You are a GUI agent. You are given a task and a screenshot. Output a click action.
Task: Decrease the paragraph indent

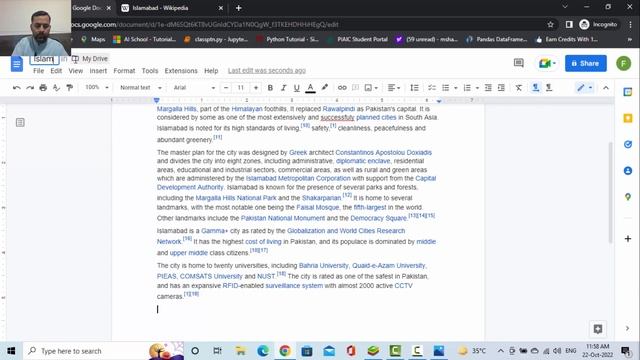tap(488, 88)
